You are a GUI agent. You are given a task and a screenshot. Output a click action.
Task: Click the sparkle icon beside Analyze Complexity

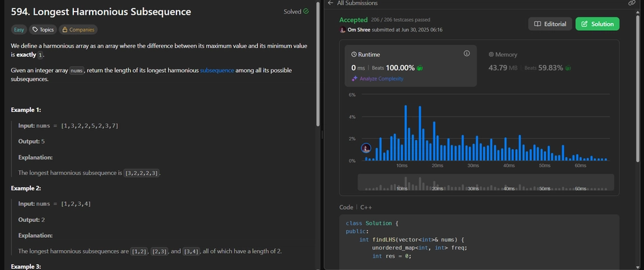[x=354, y=78]
